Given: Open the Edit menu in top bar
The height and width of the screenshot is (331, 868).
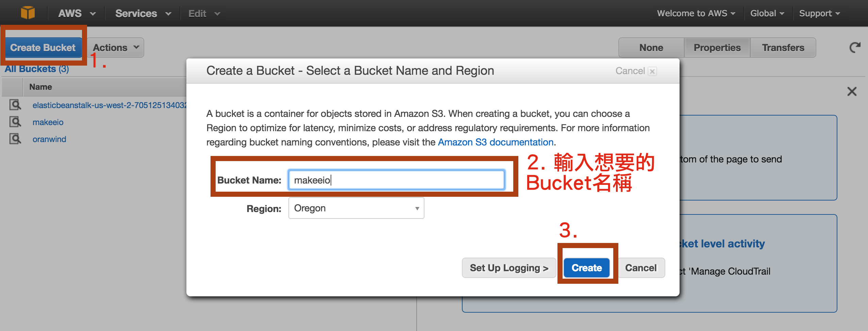Looking at the screenshot, I should pyautogui.click(x=204, y=14).
